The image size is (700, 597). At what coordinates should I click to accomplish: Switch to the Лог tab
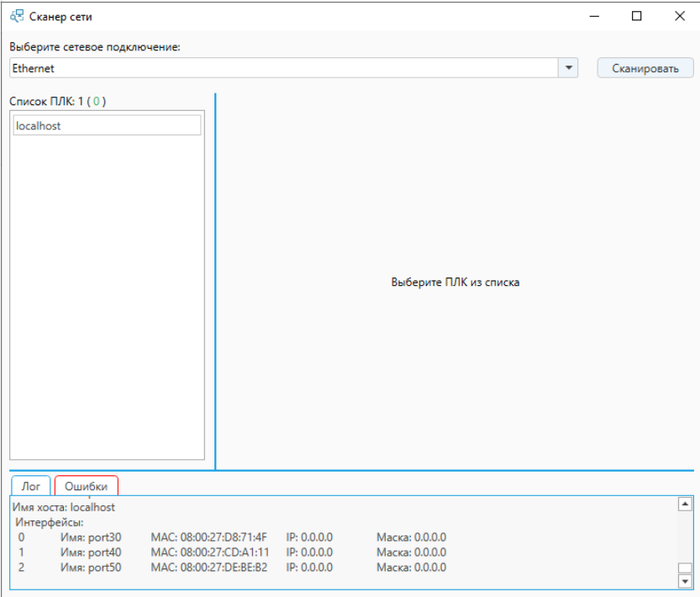coord(31,486)
